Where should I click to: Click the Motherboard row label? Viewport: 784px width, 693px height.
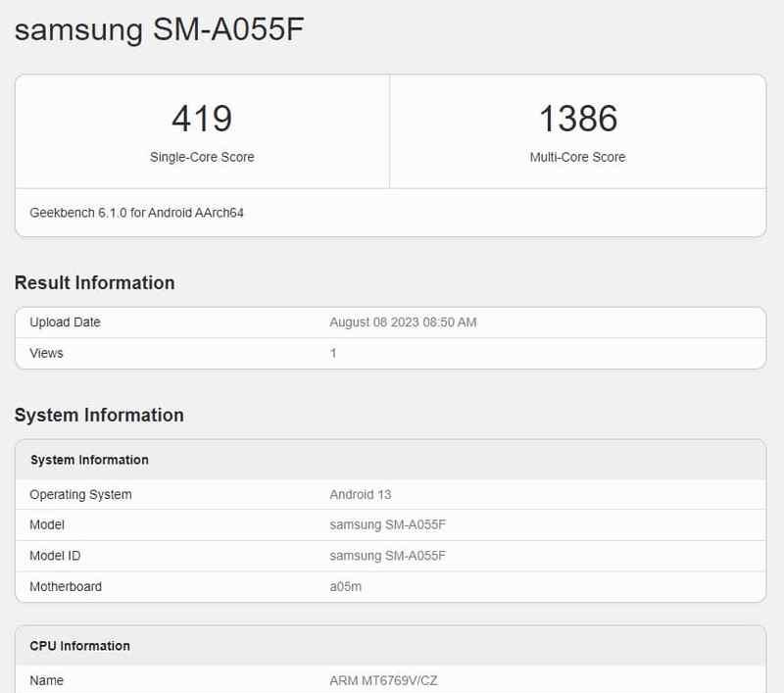(66, 586)
